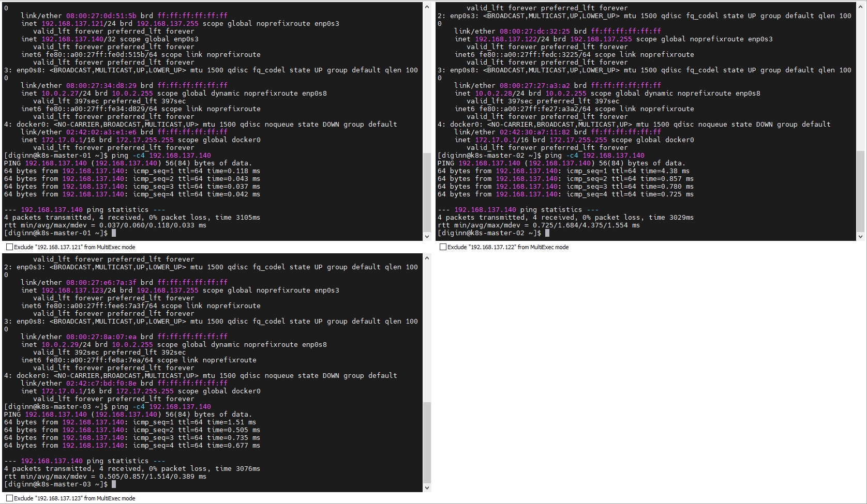Click scroll-down arrow in k8s-master-01 terminal
The height and width of the screenshot is (504, 867).
coord(427,236)
